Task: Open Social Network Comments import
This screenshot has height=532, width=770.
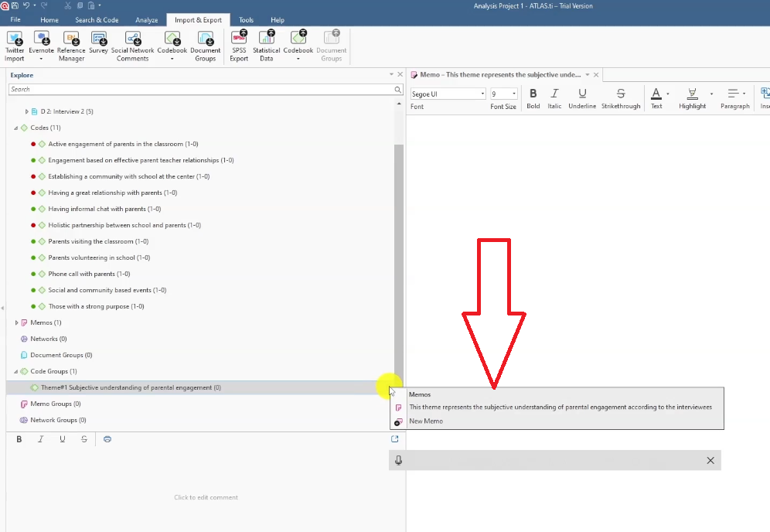Action: [132, 40]
